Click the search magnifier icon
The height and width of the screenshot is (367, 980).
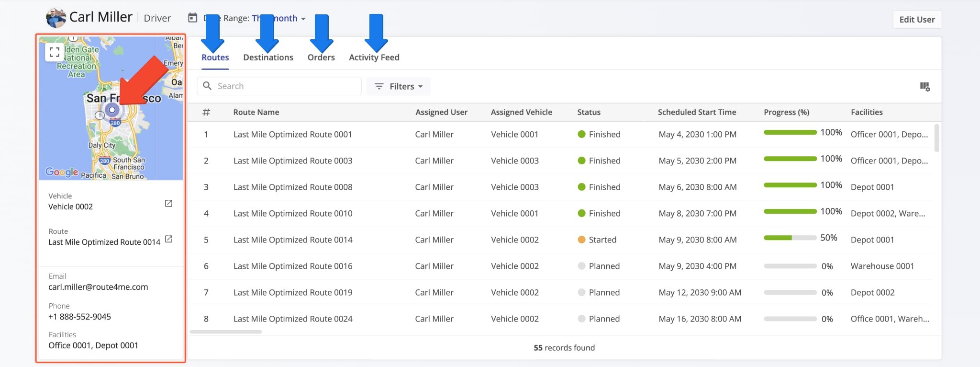[x=207, y=86]
